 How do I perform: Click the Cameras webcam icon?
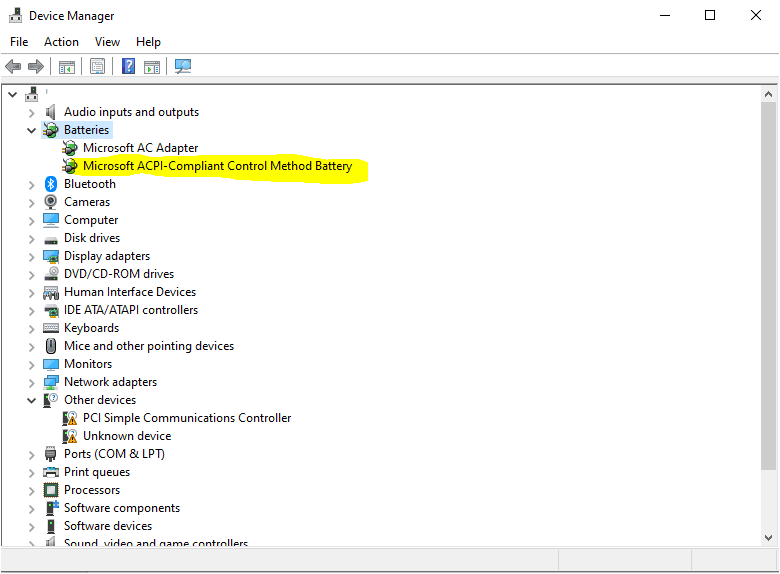click(50, 202)
